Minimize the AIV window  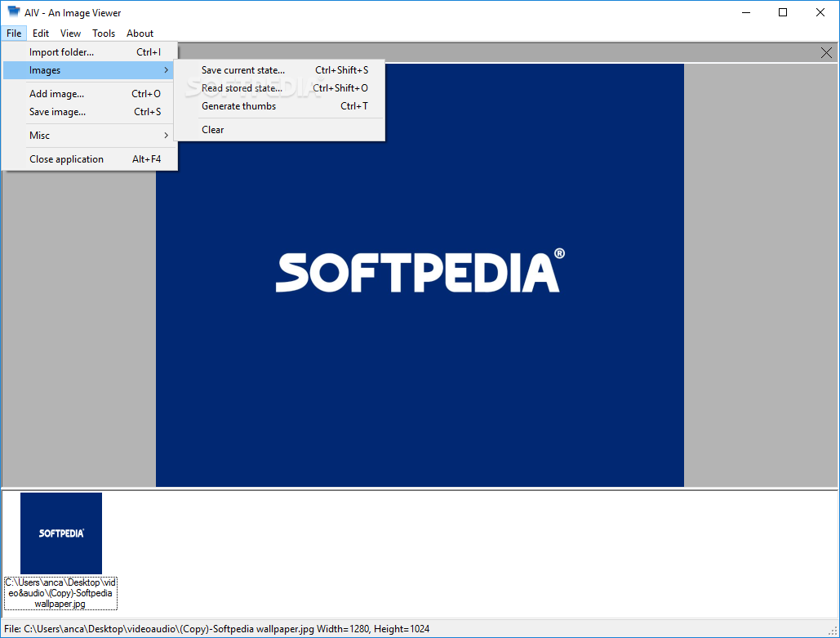tap(746, 12)
